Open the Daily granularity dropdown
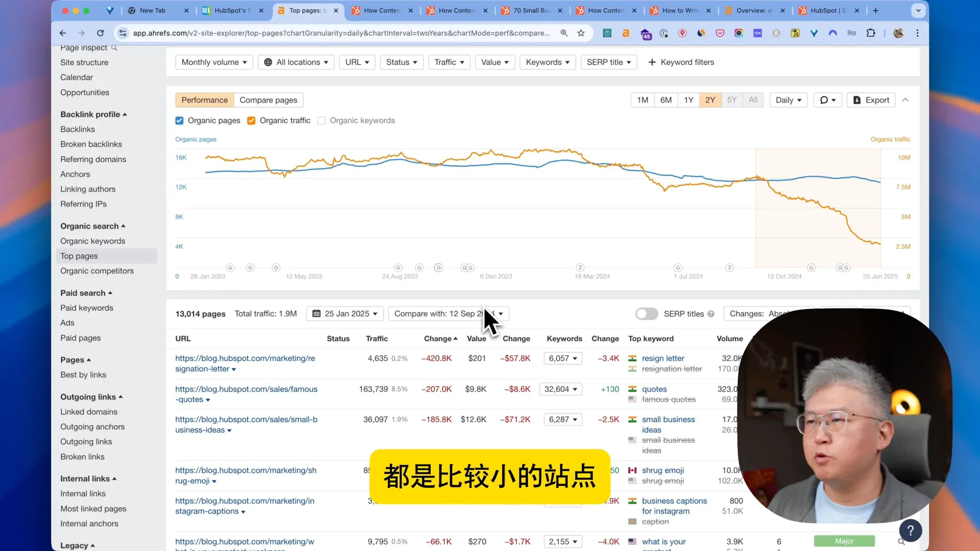 [788, 100]
